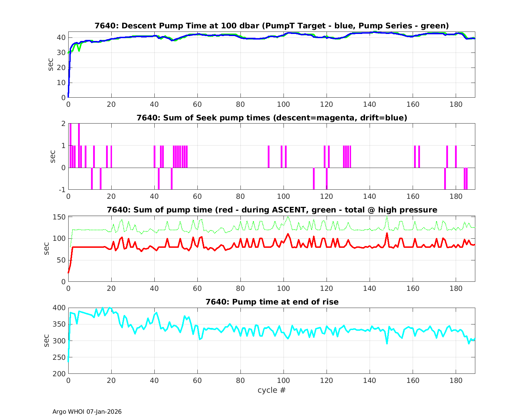Click the negative magenta bar at cycle 114
The image size is (525, 420).
pos(314,178)
